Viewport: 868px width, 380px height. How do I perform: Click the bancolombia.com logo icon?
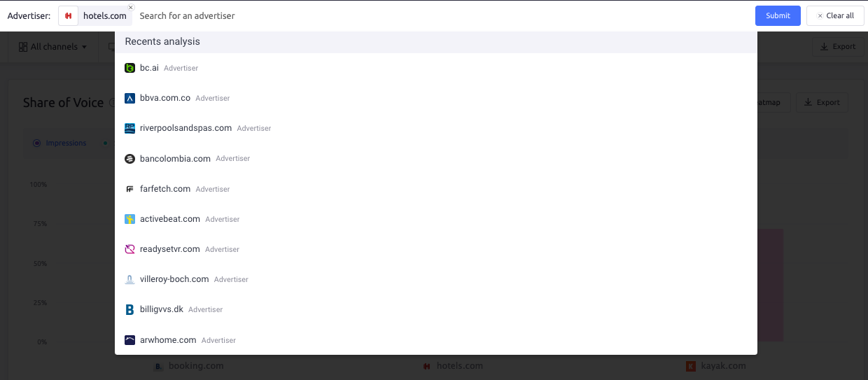(x=129, y=159)
